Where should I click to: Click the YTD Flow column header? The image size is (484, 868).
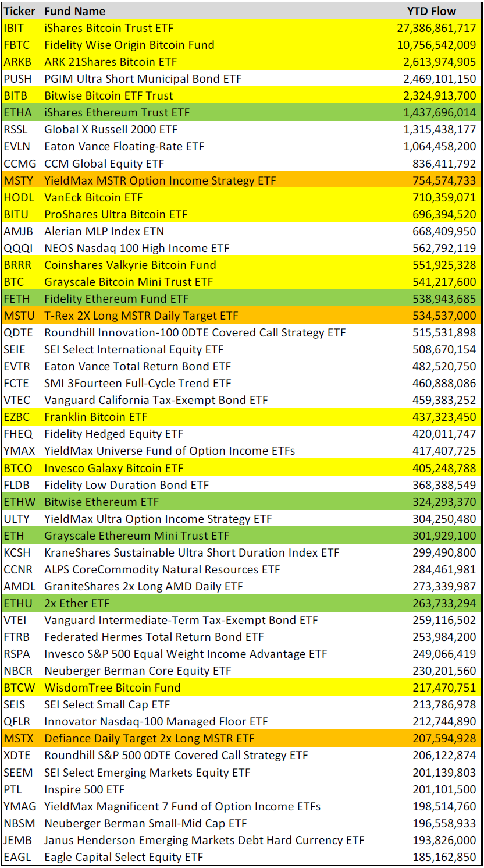click(x=432, y=11)
